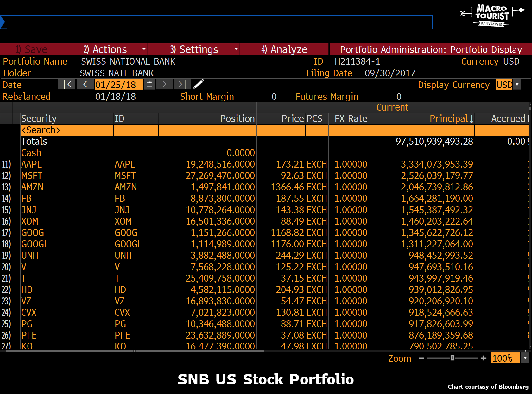Adjust the zoom slider handle
This screenshot has height=394, width=532.
(453, 358)
